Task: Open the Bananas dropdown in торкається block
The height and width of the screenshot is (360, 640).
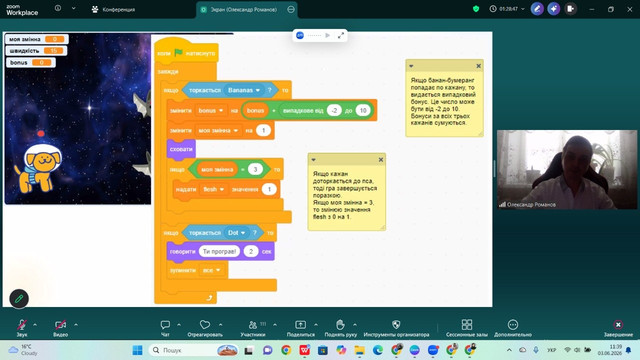Action: point(244,90)
